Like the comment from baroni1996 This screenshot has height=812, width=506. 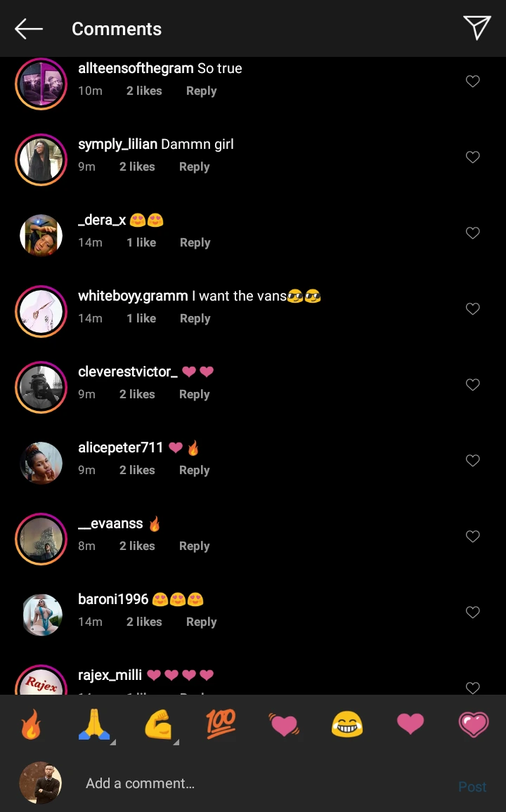pos(473,613)
